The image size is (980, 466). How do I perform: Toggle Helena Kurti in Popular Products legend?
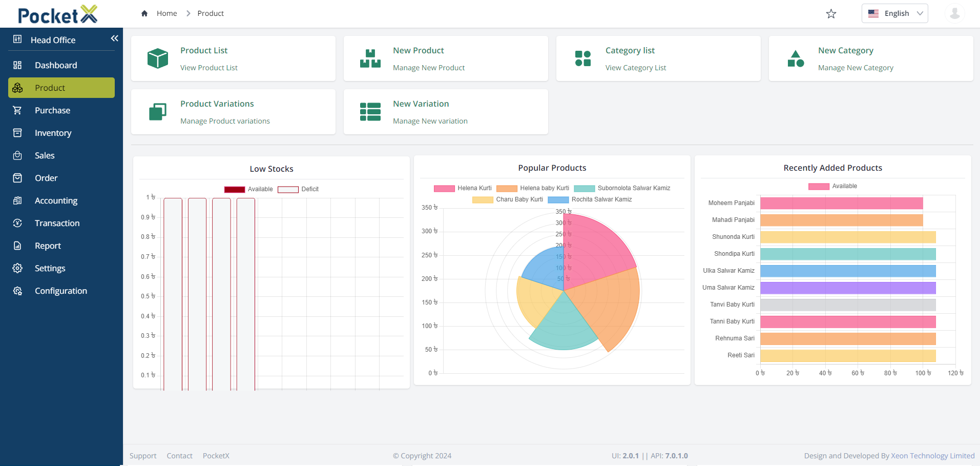pos(463,188)
